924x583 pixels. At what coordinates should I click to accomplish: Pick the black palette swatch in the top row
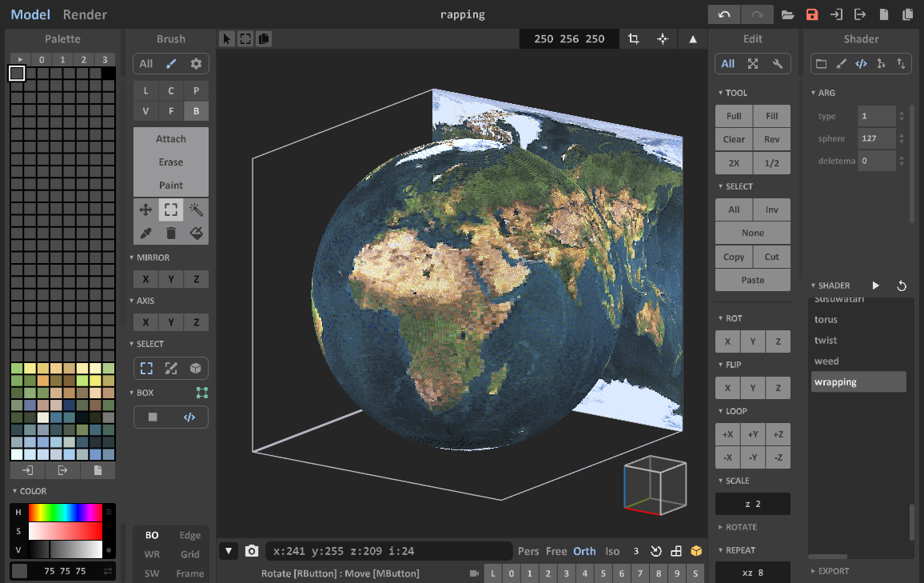pyautogui.click(x=109, y=73)
